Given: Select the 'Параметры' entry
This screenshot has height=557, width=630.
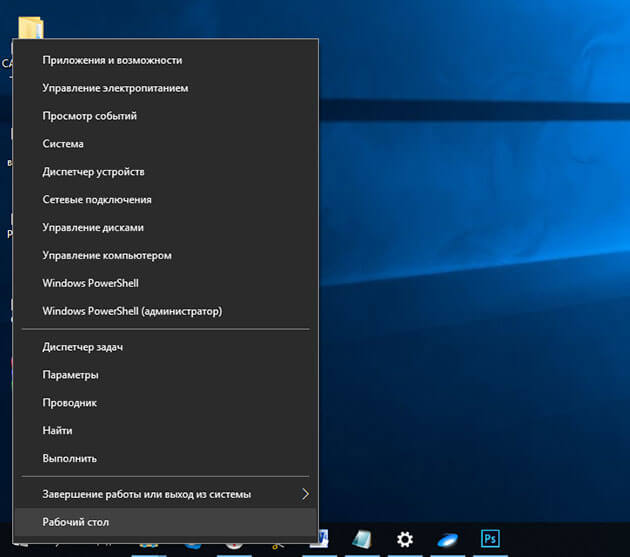Looking at the screenshot, I should click(166, 375).
